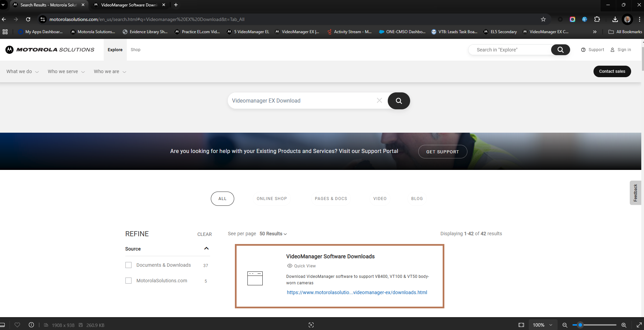Open the 50 Results per page dropdown
The image size is (644, 330).
click(273, 234)
